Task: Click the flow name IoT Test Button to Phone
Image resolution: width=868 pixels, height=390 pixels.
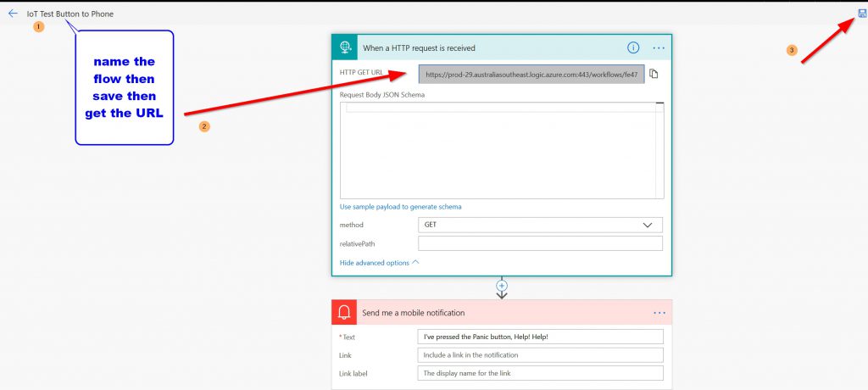Action: (x=70, y=14)
